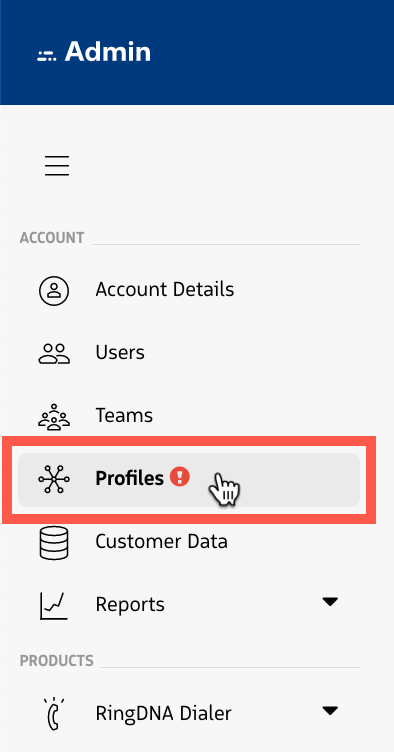394x752 pixels.
Task: Select the Users two-person icon
Action: click(x=54, y=353)
